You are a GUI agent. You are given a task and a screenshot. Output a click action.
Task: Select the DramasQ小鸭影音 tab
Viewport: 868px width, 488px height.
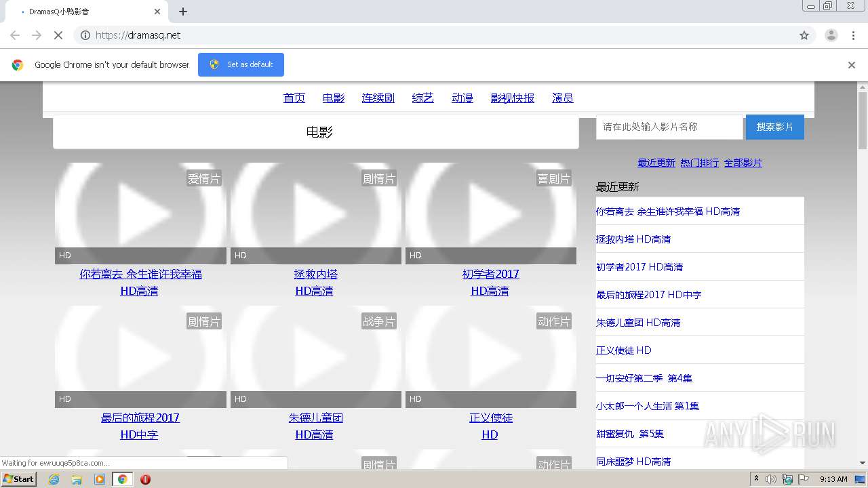pyautogui.click(x=88, y=12)
